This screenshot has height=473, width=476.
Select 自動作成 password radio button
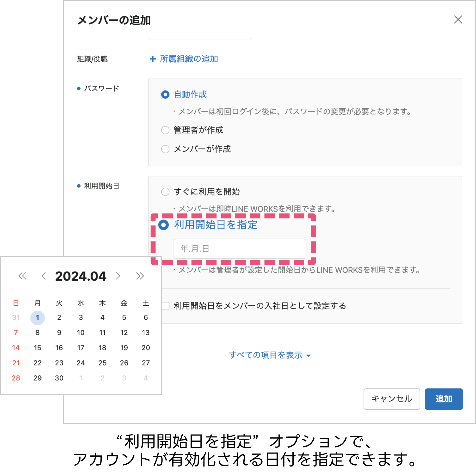point(165,95)
